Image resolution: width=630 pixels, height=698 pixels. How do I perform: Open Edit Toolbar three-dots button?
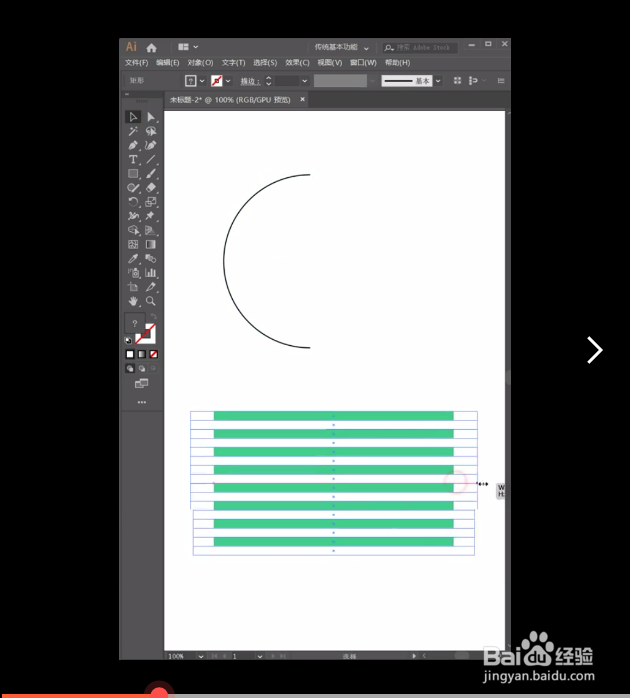coord(142,402)
